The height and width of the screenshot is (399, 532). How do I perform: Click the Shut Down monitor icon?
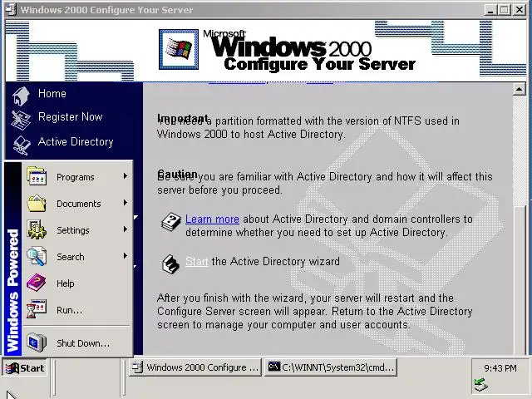pos(37,342)
